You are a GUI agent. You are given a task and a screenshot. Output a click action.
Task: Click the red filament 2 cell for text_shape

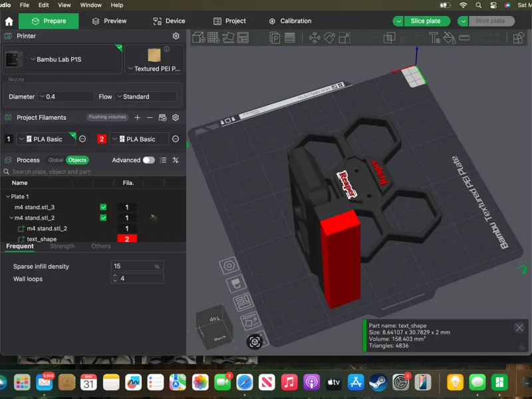pos(127,239)
